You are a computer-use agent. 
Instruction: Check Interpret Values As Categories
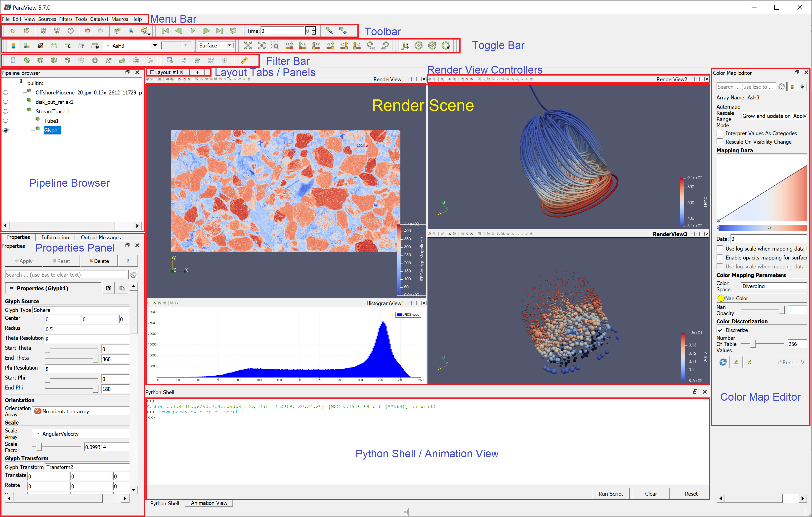[720, 133]
